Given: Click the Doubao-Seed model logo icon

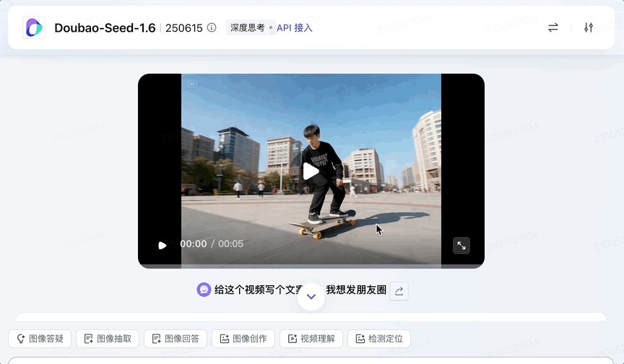Looking at the screenshot, I should pos(34,27).
